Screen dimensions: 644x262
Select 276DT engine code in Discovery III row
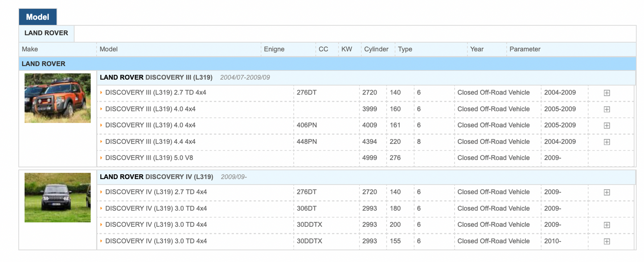(x=307, y=92)
